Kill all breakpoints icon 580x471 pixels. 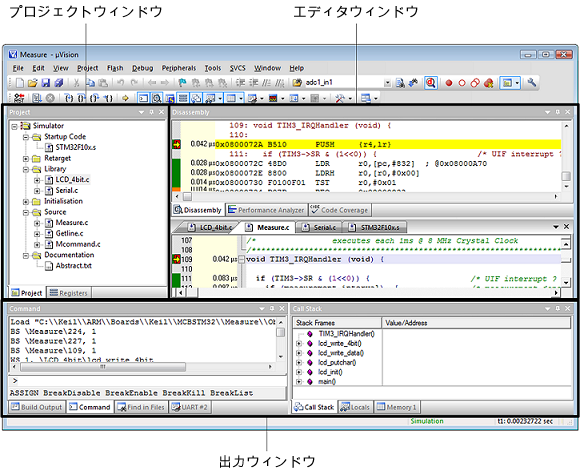tap(488, 83)
